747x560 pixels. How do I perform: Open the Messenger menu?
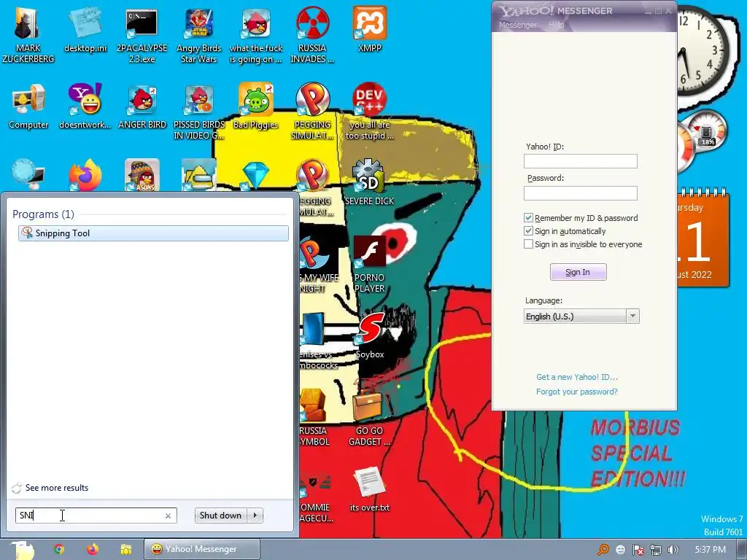tap(517, 25)
